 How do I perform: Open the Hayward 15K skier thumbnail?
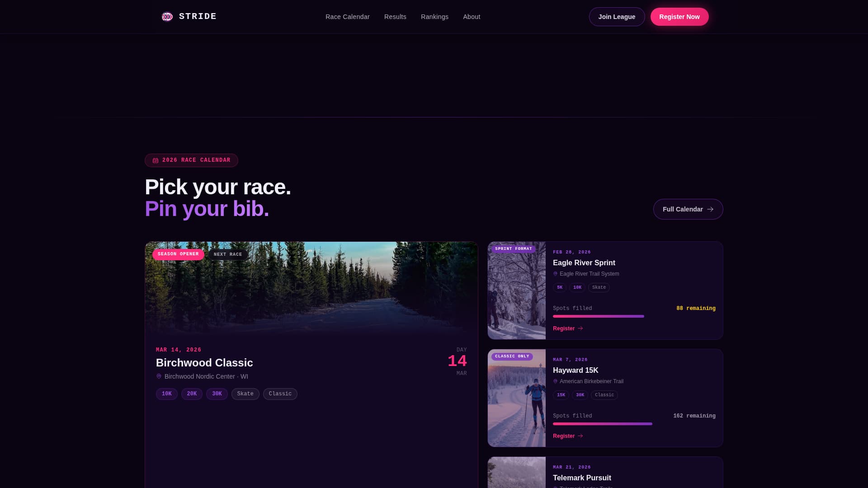(x=517, y=398)
